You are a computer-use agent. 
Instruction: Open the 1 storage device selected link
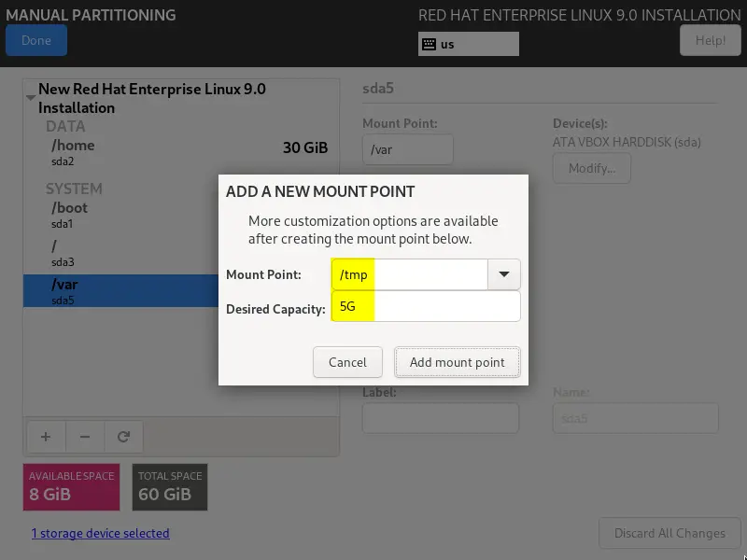click(101, 533)
